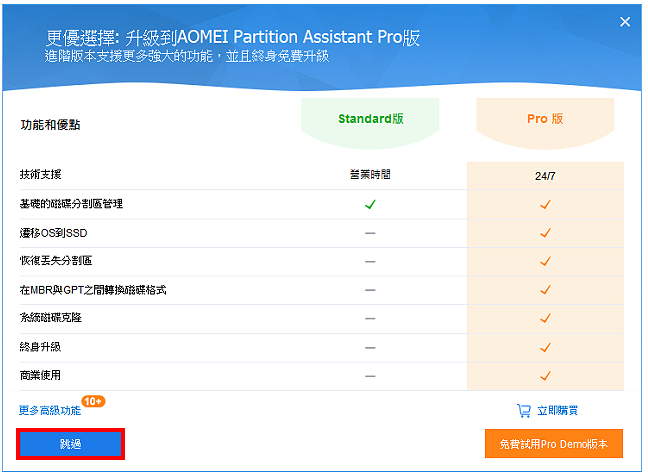Image resolution: width=648 pixels, height=475 pixels.
Task: Click the 終身升級 row label
Action: pyautogui.click(x=40, y=347)
